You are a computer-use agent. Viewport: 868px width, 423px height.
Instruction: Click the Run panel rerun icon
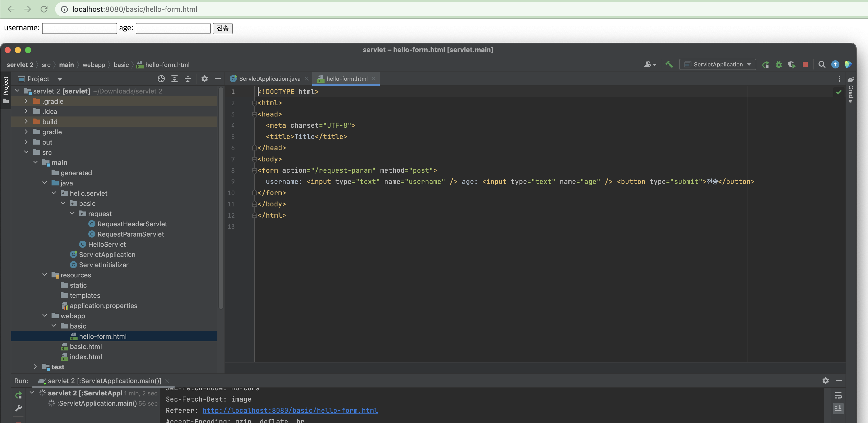point(19,395)
